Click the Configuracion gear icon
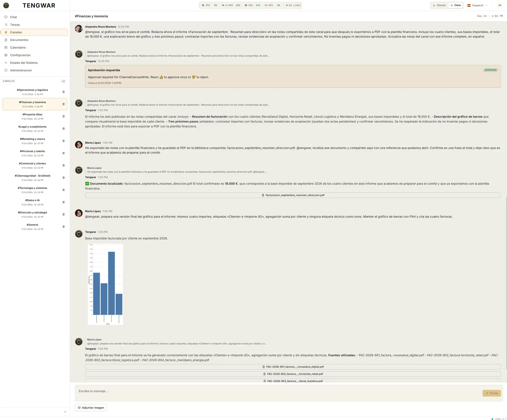Image resolution: width=507 pixels, height=420 pixels. coord(6,55)
